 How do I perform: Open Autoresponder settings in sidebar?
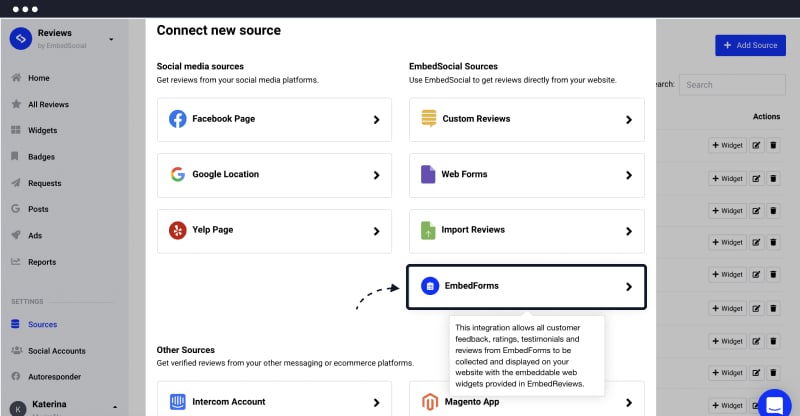(x=54, y=377)
